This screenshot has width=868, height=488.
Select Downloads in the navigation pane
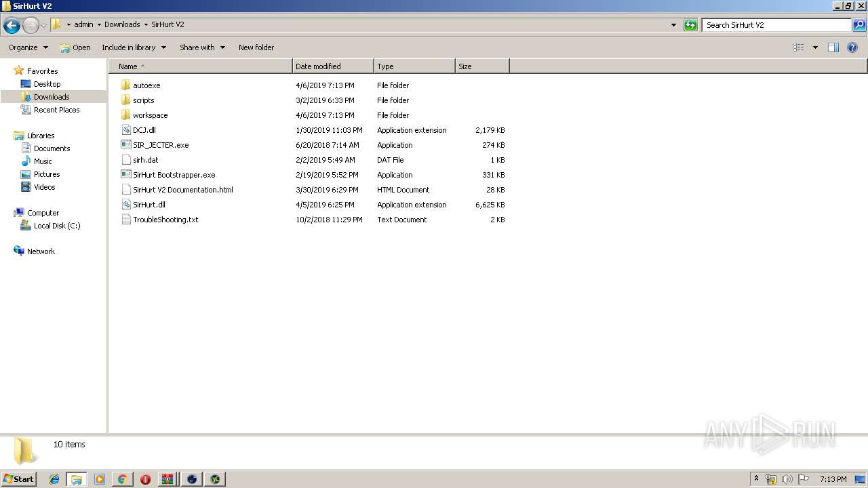coord(52,97)
